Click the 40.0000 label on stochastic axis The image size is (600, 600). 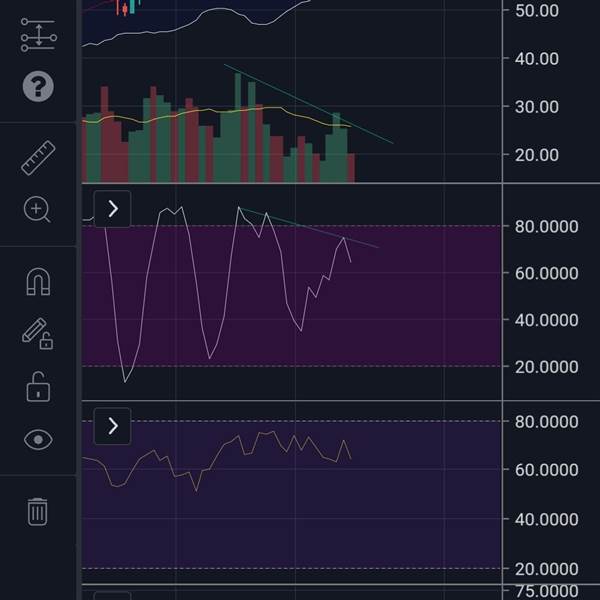(x=546, y=320)
